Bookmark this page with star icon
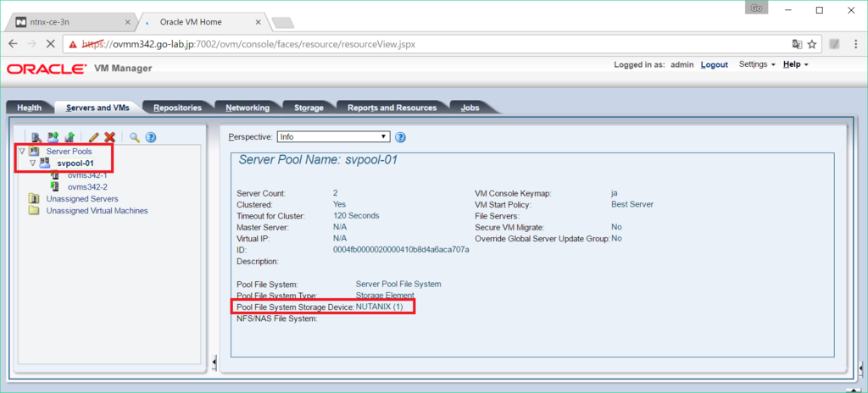The width and height of the screenshot is (868, 393). (x=812, y=44)
